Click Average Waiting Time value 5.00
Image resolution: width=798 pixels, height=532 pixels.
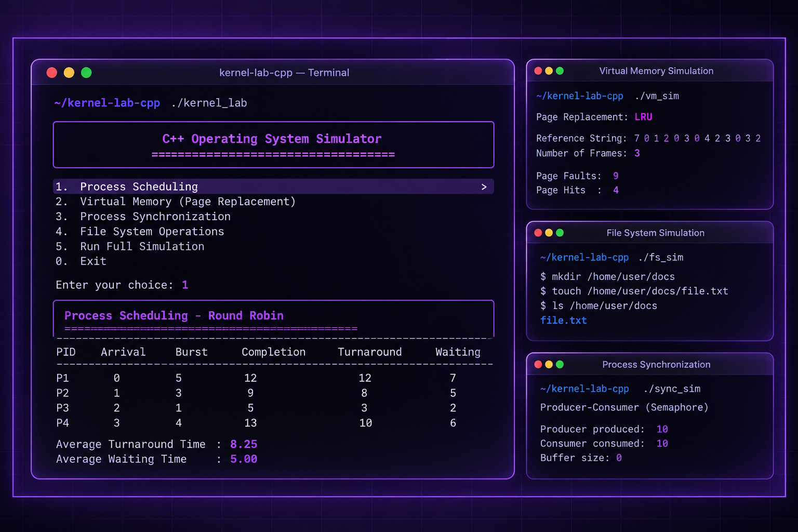244,459
